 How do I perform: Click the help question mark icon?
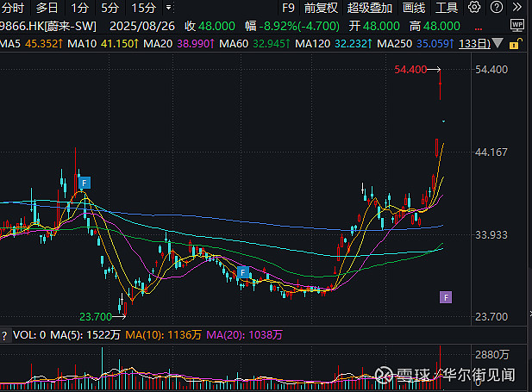click(x=495, y=8)
